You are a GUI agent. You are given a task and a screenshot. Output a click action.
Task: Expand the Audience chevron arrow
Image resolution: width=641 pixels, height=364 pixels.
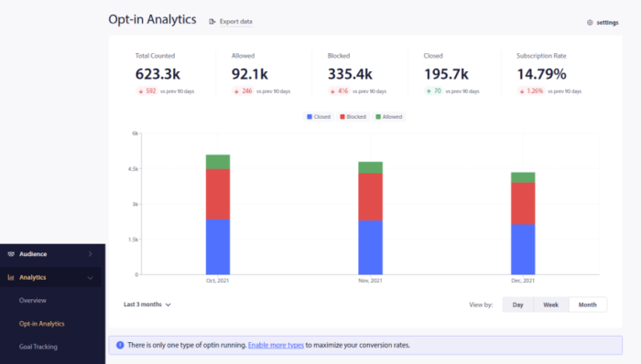point(91,254)
